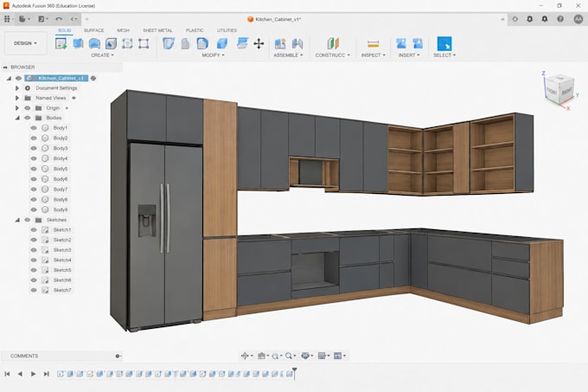This screenshot has height=392, width=588.
Task: Open the SELECT dropdown label
Action: point(444,55)
